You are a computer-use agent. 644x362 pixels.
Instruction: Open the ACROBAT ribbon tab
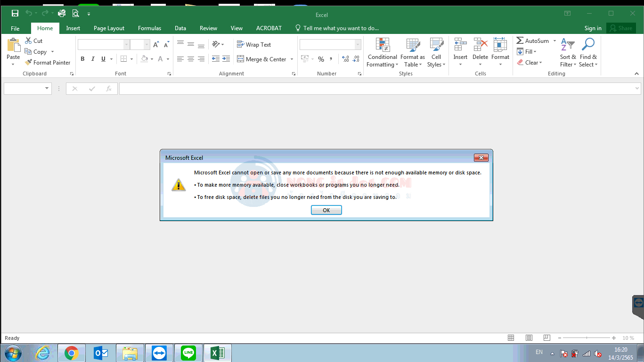coord(269,28)
